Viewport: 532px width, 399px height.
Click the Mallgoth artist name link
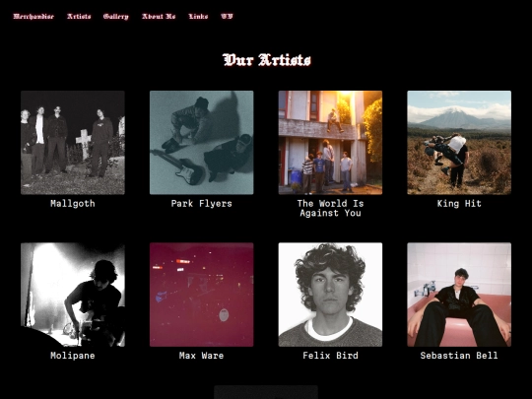pos(73,204)
